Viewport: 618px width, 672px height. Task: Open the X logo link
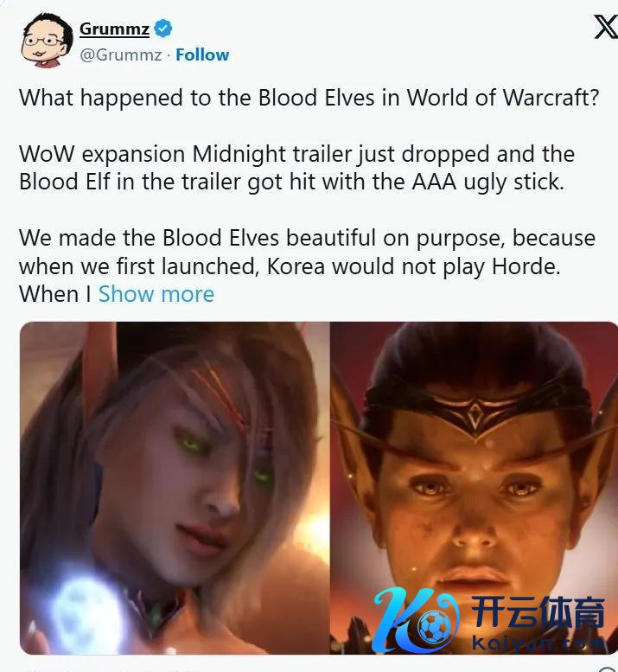click(x=606, y=28)
